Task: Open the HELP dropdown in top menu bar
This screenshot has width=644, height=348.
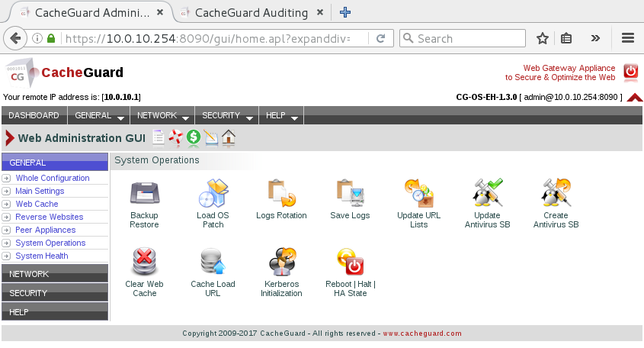Action: (x=281, y=115)
